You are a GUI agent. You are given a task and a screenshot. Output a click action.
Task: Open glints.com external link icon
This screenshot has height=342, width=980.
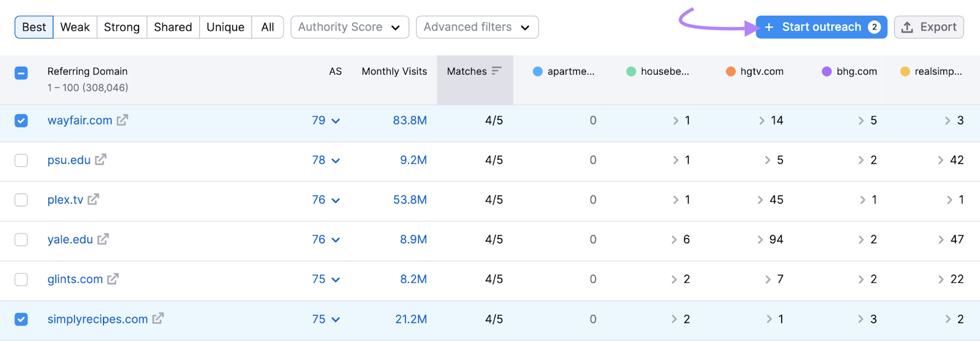pyautogui.click(x=113, y=279)
